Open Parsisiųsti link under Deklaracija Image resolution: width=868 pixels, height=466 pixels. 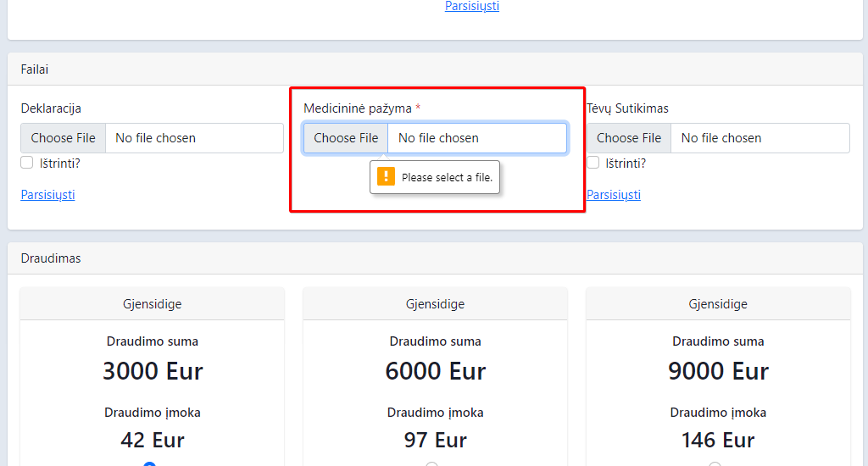point(47,194)
